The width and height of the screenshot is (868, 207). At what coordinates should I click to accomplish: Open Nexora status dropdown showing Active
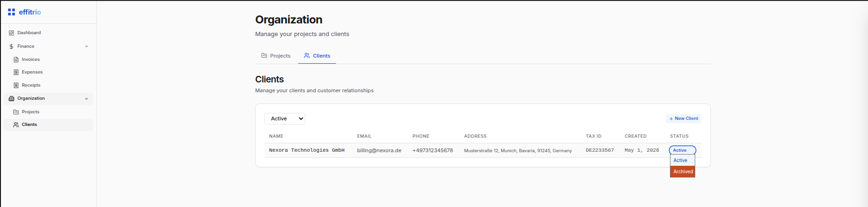682,150
